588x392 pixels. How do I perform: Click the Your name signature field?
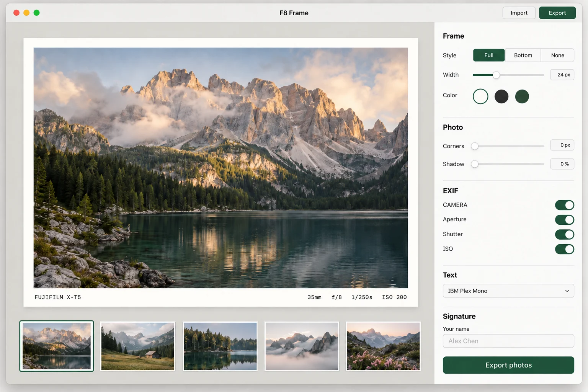coord(508,341)
